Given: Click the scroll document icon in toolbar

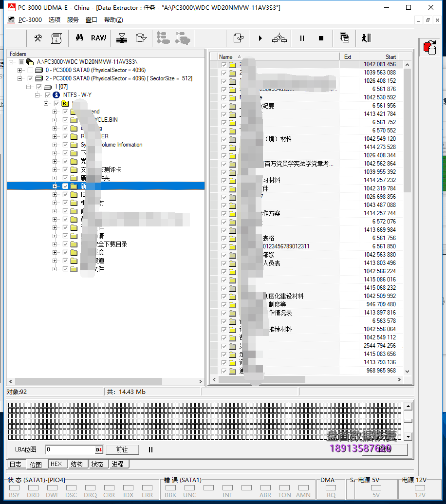Looking at the screenshot, I should pos(56,38).
